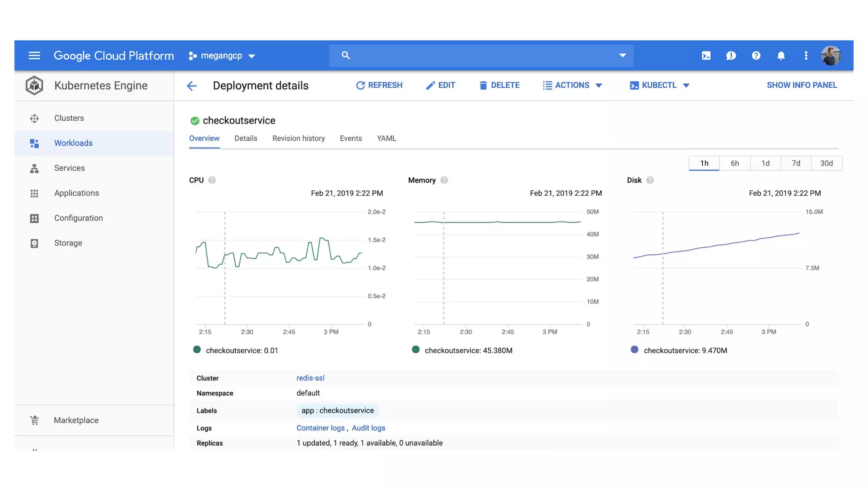Expand the KUBECTL dropdown
The width and height of the screenshot is (868, 488).
click(659, 85)
